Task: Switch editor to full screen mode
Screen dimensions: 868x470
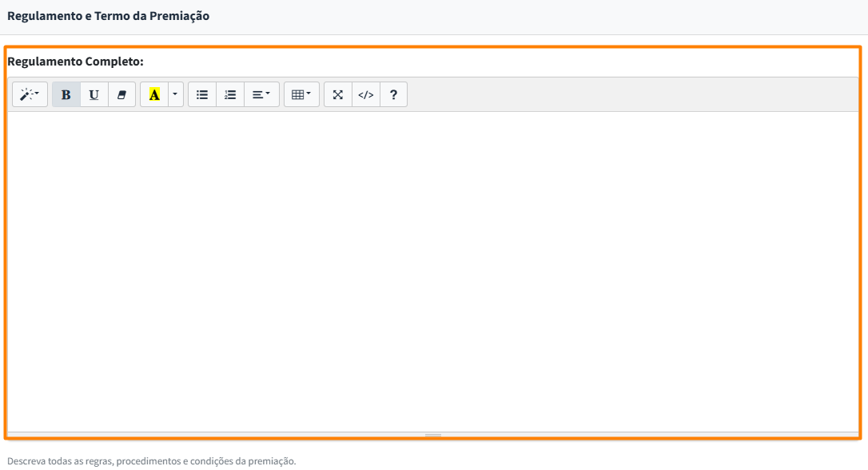Action: point(338,94)
